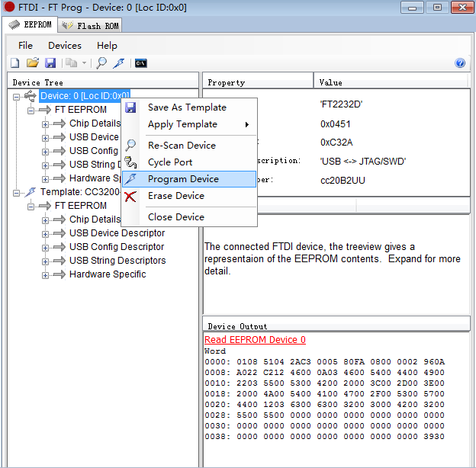
Task: Click the magnifier icon beside Re-Scan Device
Action: [x=130, y=145]
